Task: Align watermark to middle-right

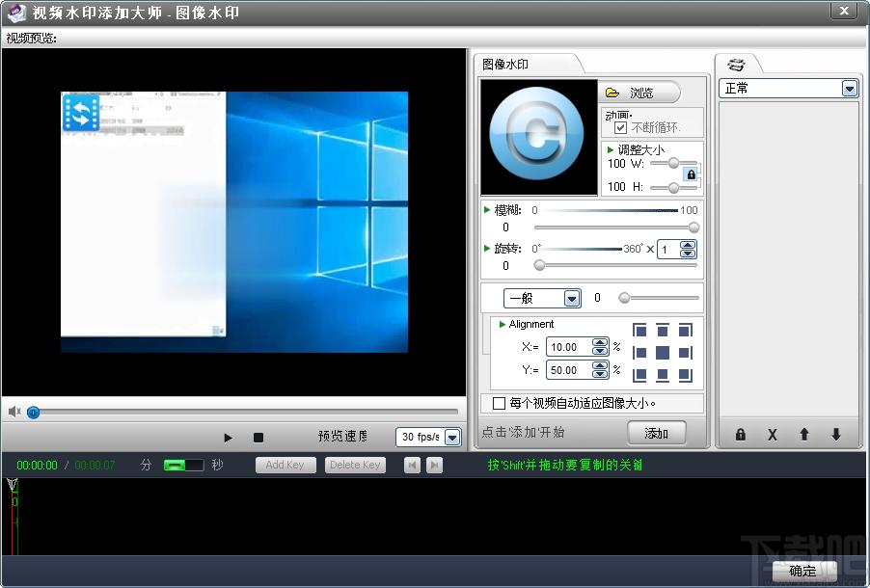Action: point(685,353)
